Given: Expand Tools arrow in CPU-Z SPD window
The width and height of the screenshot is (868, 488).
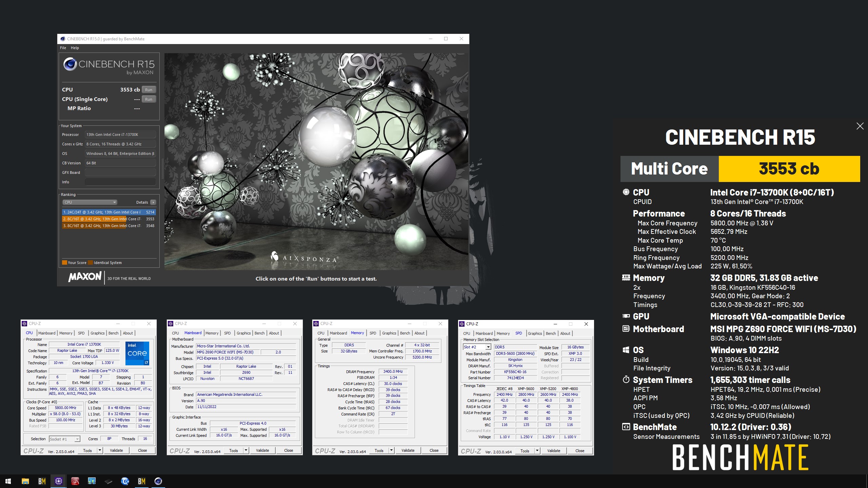Looking at the screenshot, I should tap(537, 451).
